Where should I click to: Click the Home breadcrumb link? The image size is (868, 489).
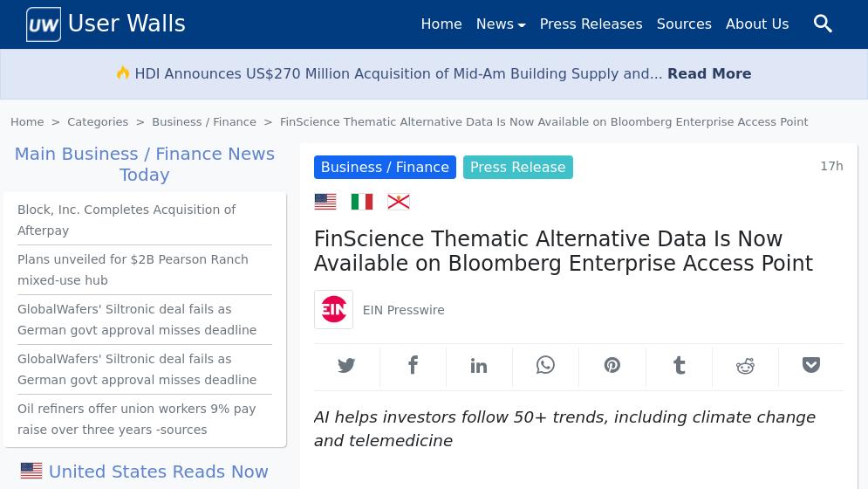tap(27, 122)
